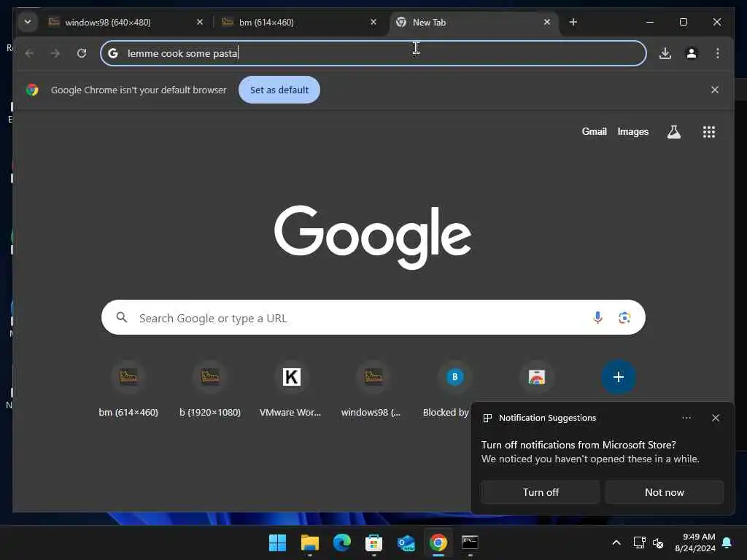Close the Notification Suggestions popup
747x560 pixels.
715,418
